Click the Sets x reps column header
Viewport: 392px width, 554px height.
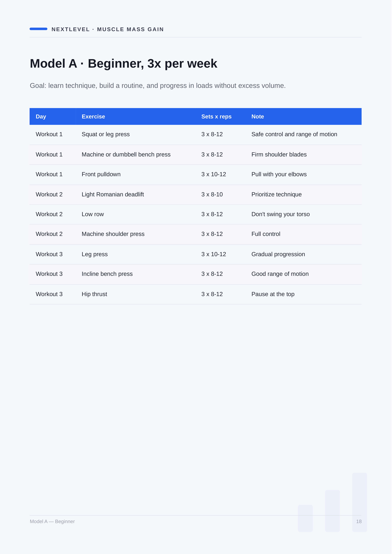point(216,117)
